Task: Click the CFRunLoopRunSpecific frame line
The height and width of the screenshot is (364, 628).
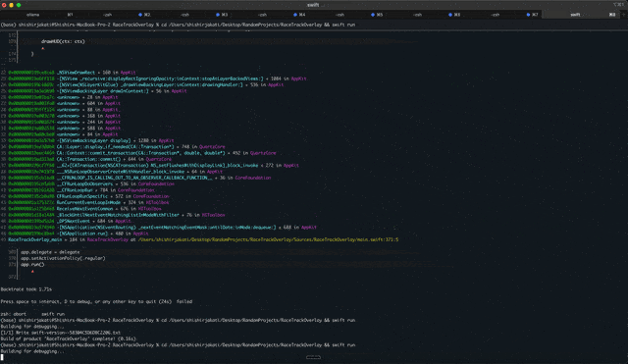Action: click(x=85, y=196)
